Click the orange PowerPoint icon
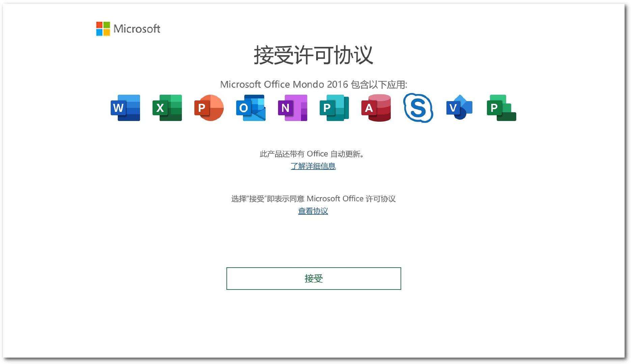 209,108
